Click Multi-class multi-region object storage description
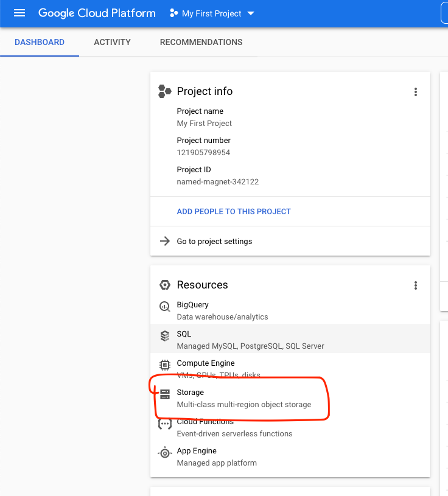Image resolution: width=448 pixels, height=496 pixels. [x=244, y=405]
